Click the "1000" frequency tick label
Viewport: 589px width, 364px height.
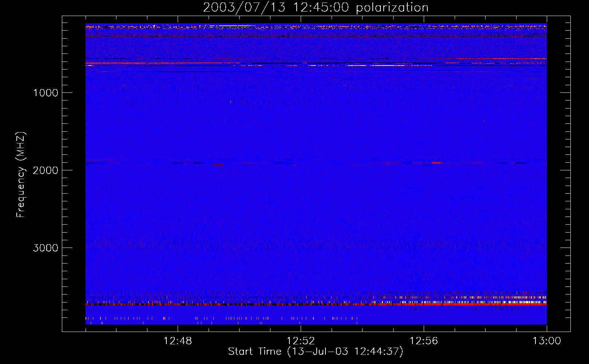46,93
